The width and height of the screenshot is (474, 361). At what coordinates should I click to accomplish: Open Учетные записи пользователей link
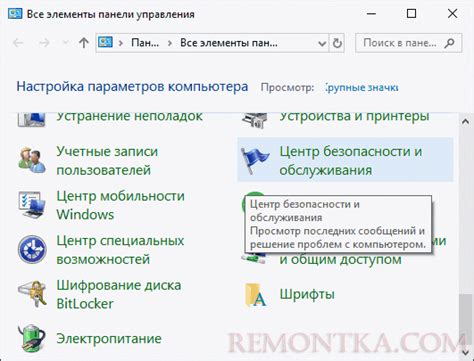tap(107, 161)
